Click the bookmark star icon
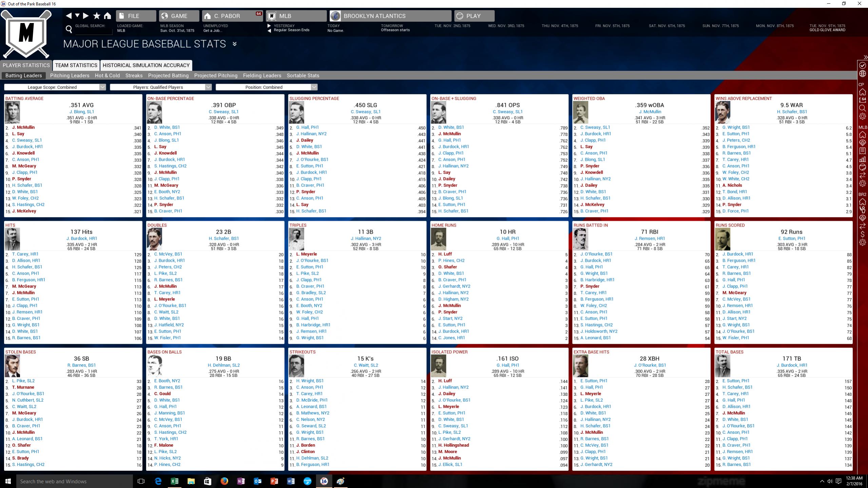868x488 pixels. click(x=97, y=16)
